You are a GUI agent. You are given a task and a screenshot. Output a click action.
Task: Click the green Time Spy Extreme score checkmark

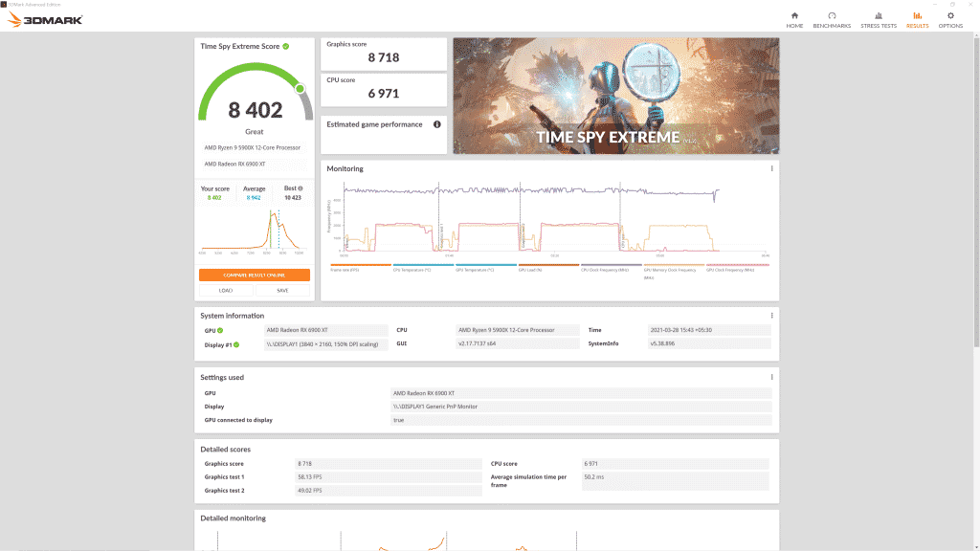click(285, 46)
